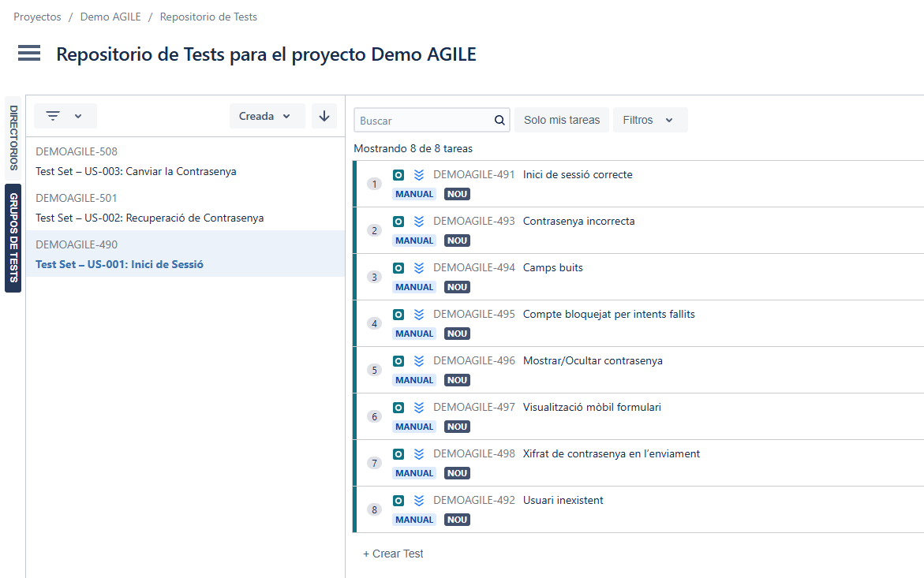
Task: Click test type icon for DEMOAGILE-491
Action: click(398, 175)
